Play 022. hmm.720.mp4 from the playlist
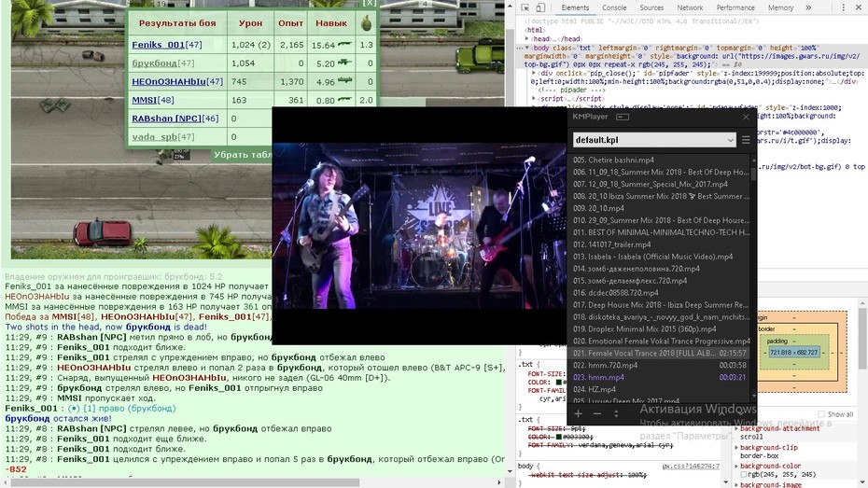This screenshot has width=868, height=488. pyautogui.click(x=659, y=365)
